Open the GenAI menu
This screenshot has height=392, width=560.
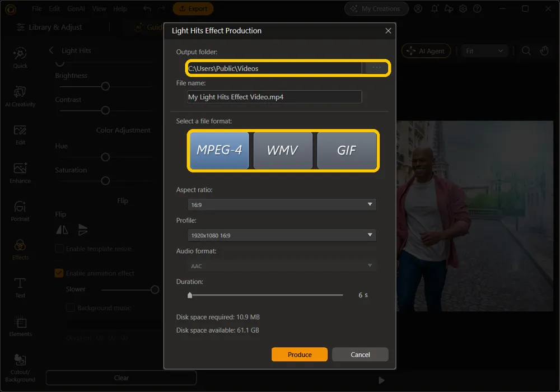coord(76,8)
